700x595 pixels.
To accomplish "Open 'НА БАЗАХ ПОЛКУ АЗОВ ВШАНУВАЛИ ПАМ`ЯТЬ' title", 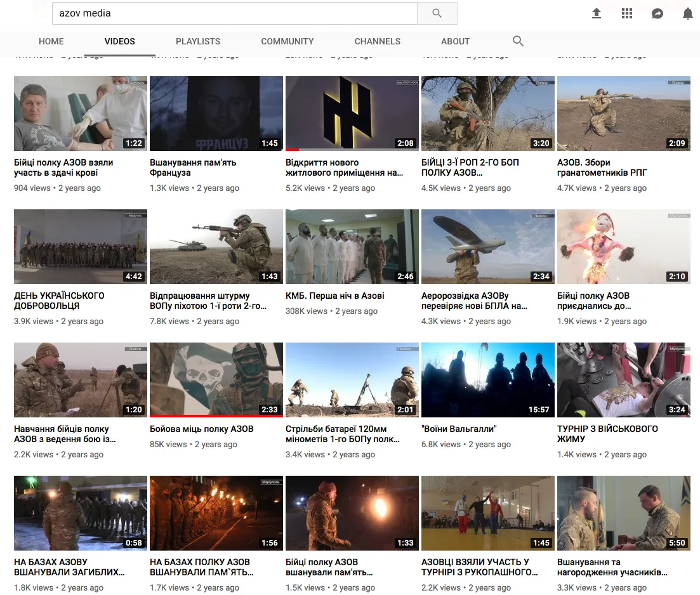I will (x=201, y=567).
